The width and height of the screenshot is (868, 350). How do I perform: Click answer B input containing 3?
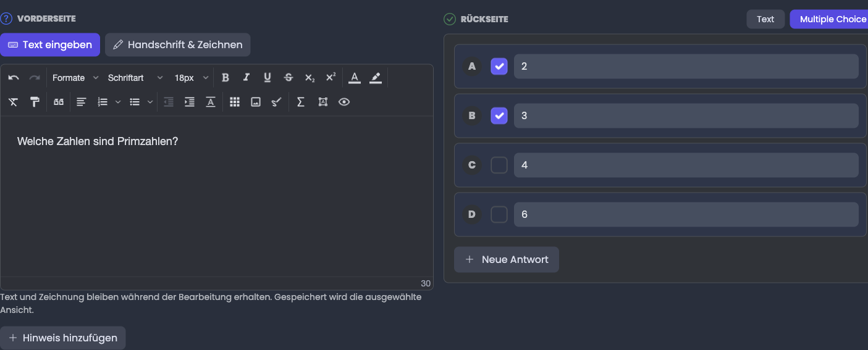click(686, 115)
